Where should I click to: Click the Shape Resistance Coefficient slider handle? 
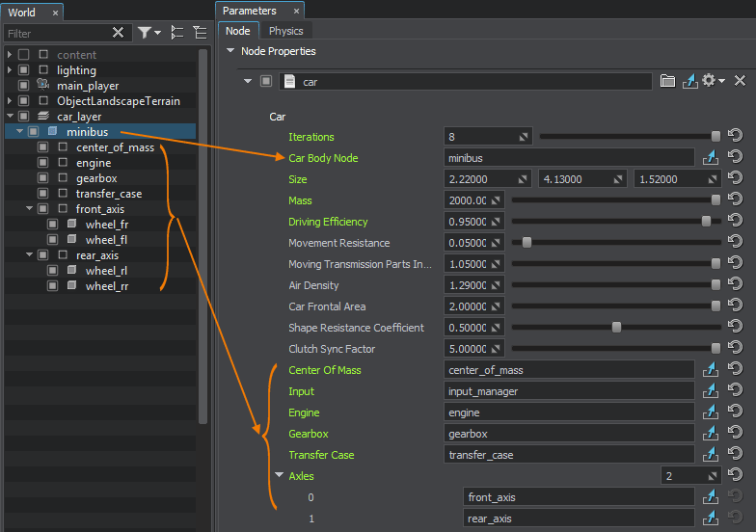coord(616,328)
